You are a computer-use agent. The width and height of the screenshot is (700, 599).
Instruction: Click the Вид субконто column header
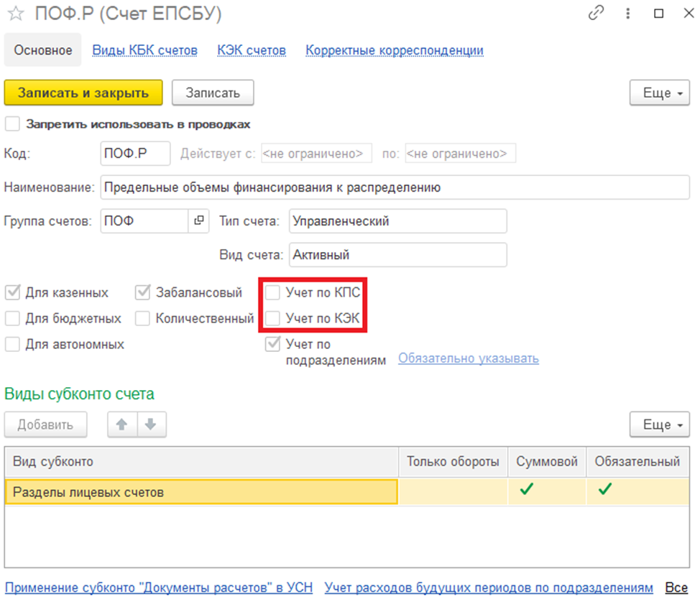coord(201,462)
